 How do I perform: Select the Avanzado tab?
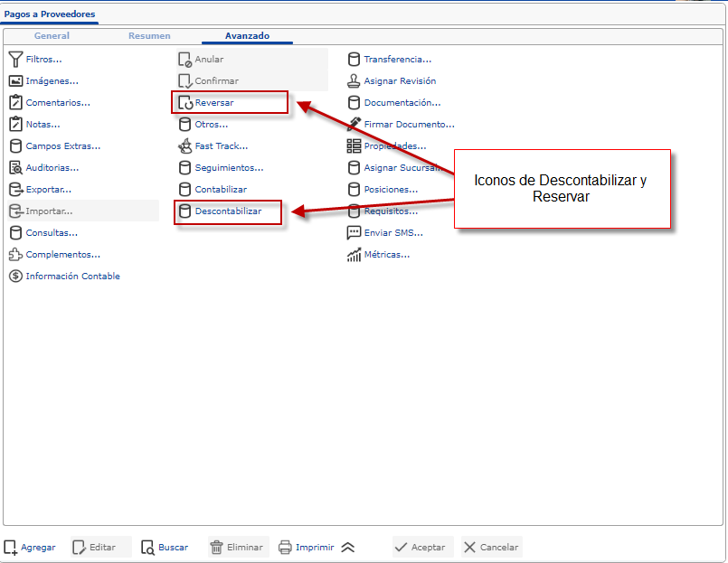point(248,36)
